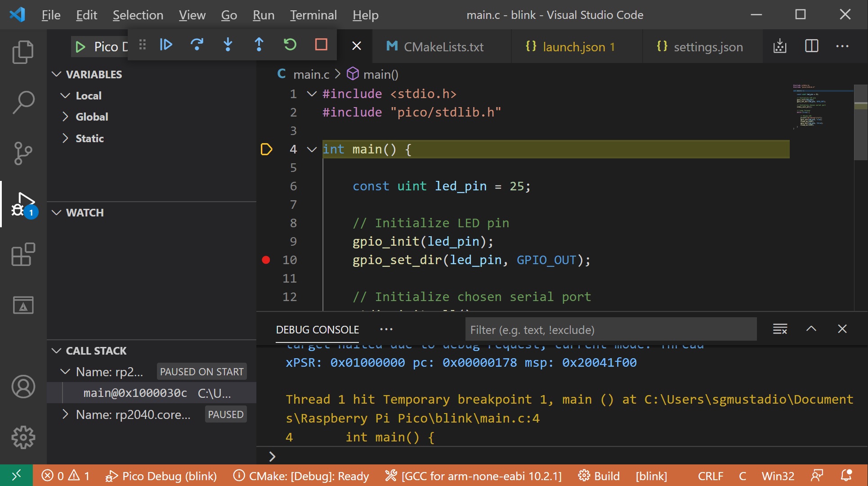Click the Step Over debug icon
This screenshot has height=486, width=868.
197,45
